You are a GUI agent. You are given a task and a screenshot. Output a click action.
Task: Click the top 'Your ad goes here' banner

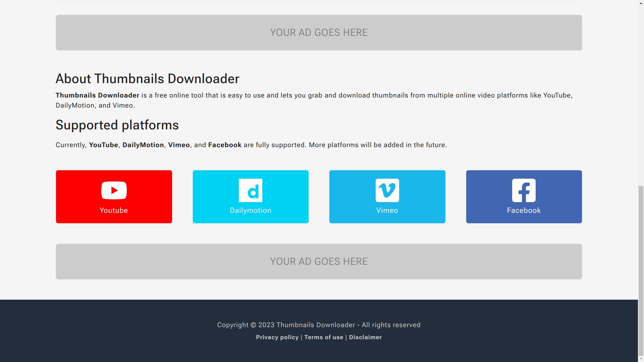pos(319,33)
